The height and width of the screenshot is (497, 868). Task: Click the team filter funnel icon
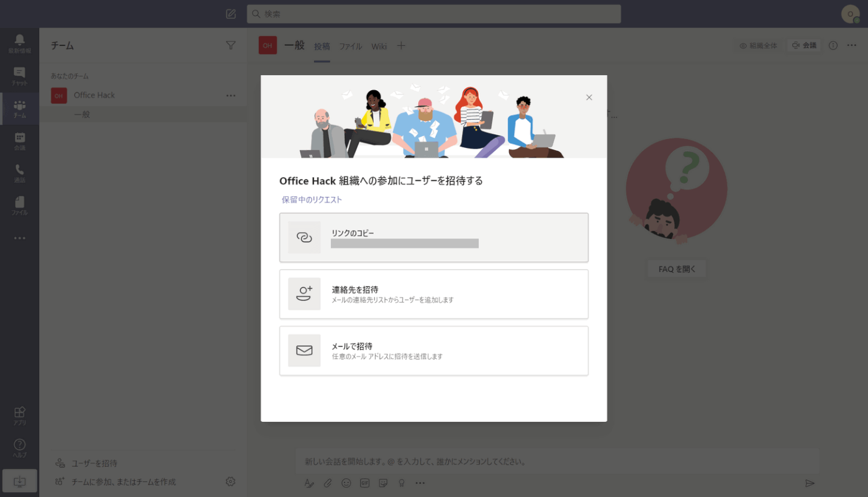(231, 45)
